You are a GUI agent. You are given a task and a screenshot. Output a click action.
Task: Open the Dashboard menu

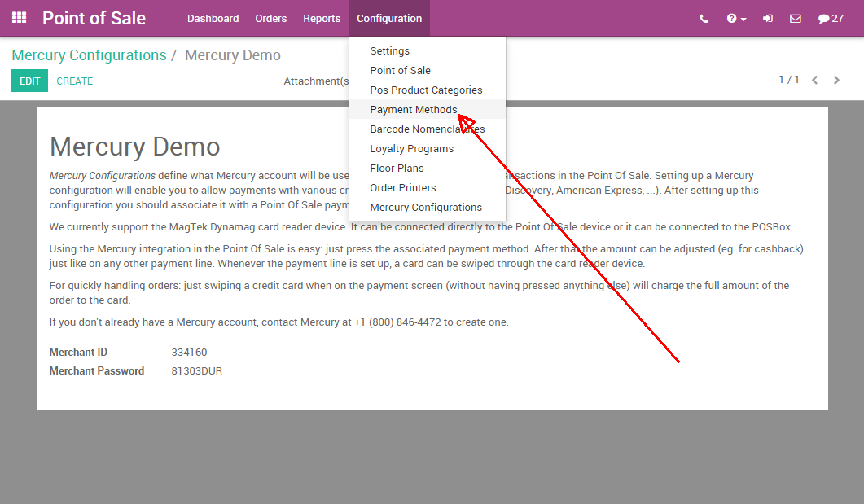pos(213,18)
